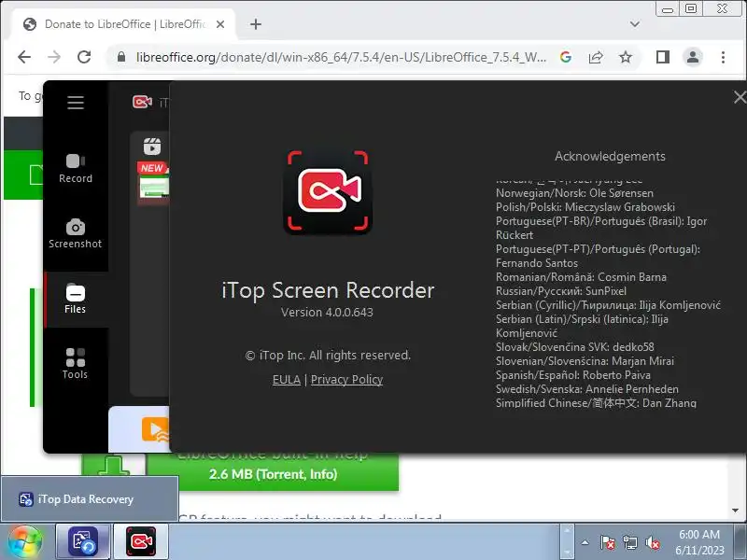Image resolution: width=747 pixels, height=560 pixels.
Task: Select the Donate to LibreOffice tab
Action: coord(121,24)
